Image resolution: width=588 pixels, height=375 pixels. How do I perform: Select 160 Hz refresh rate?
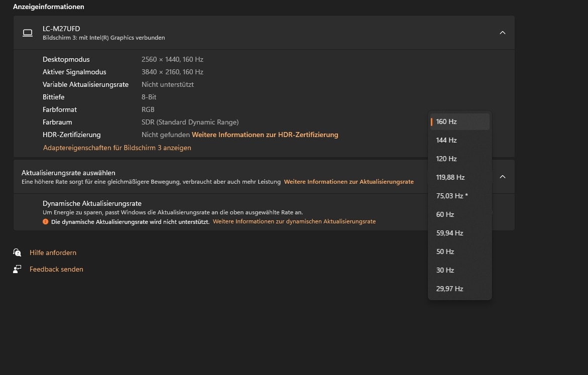[x=446, y=121]
